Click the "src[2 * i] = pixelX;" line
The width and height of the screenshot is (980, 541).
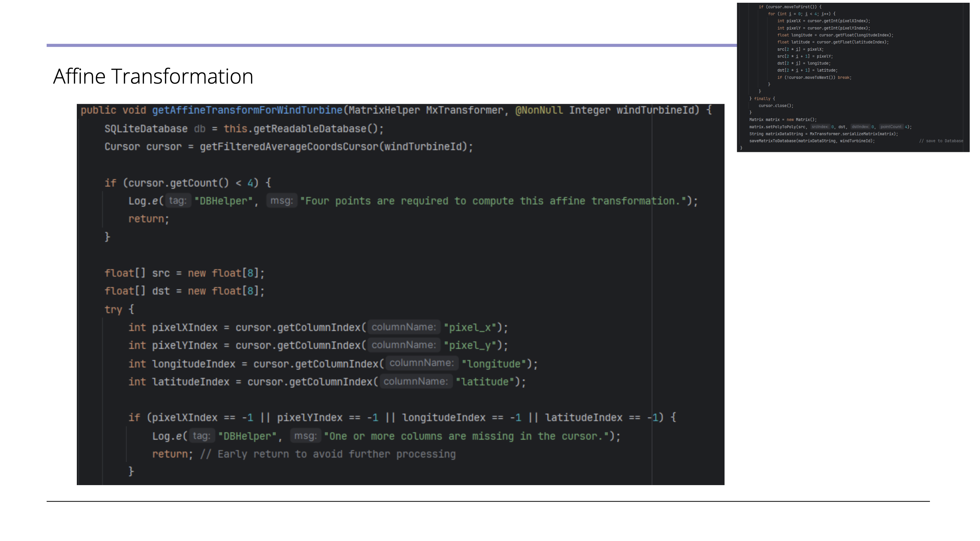(800, 49)
